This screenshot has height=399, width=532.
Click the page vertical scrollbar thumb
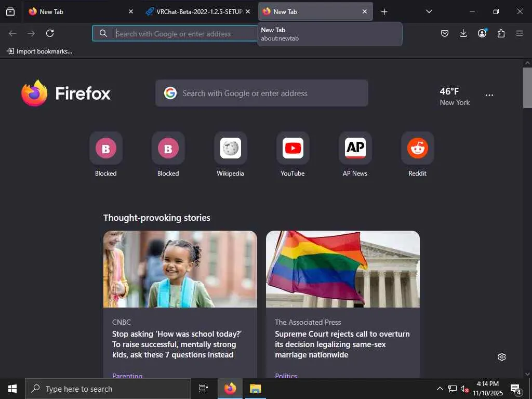[x=527, y=87]
